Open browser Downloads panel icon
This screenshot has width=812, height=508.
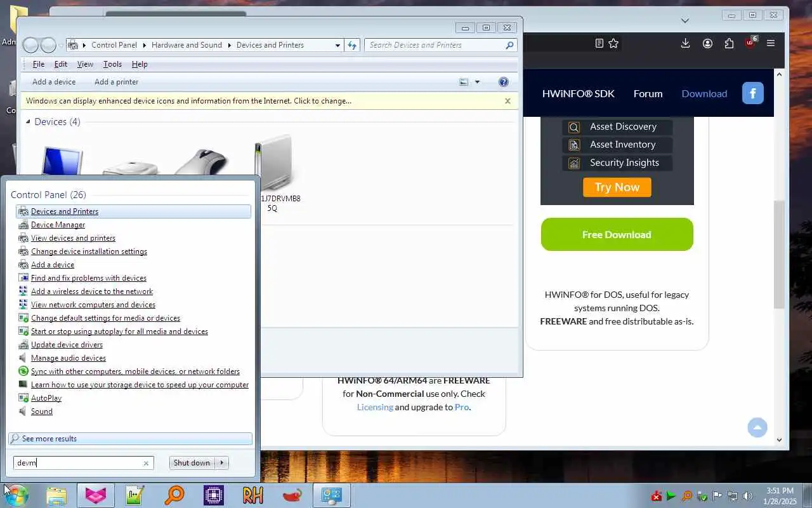tap(685, 43)
